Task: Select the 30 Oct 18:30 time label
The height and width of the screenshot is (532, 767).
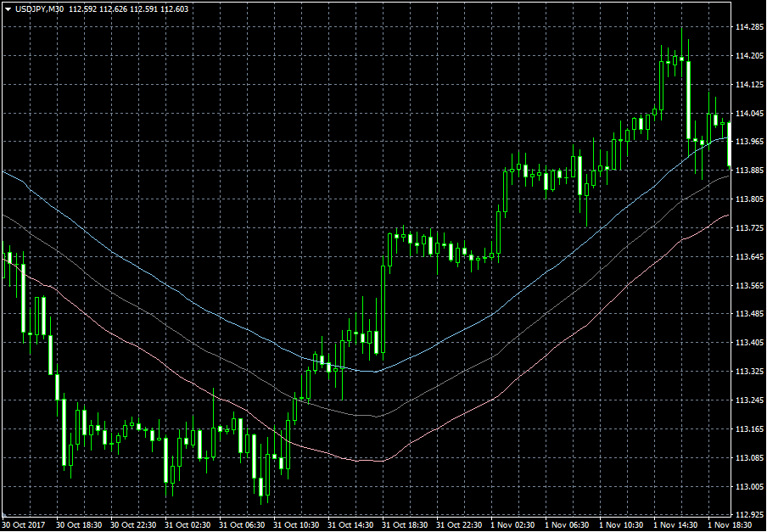Action: tap(78, 524)
